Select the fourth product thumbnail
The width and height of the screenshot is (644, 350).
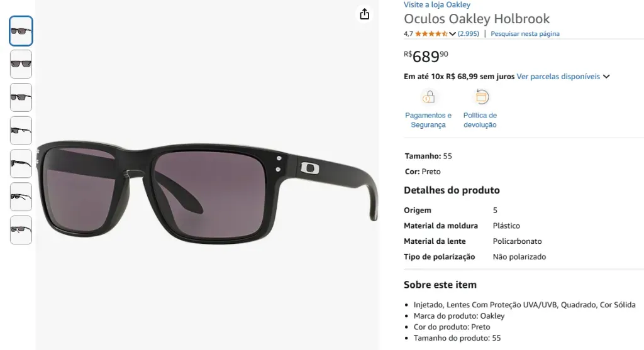(21, 131)
